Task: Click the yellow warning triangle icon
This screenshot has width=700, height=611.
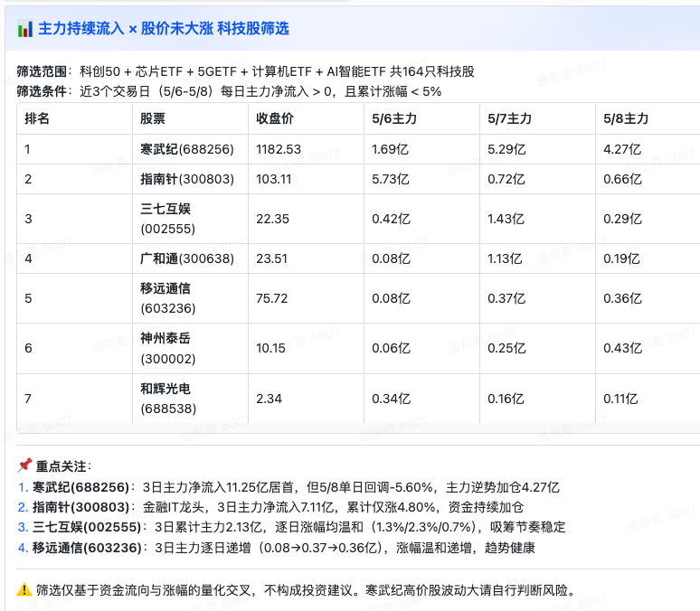Action: [x=24, y=590]
